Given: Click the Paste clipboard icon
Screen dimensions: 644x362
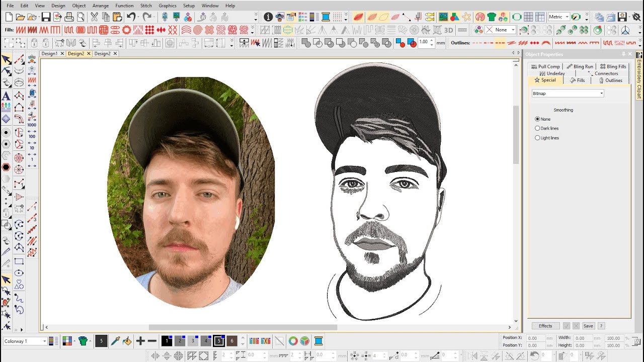Looking at the screenshot, I should point(117,17).
